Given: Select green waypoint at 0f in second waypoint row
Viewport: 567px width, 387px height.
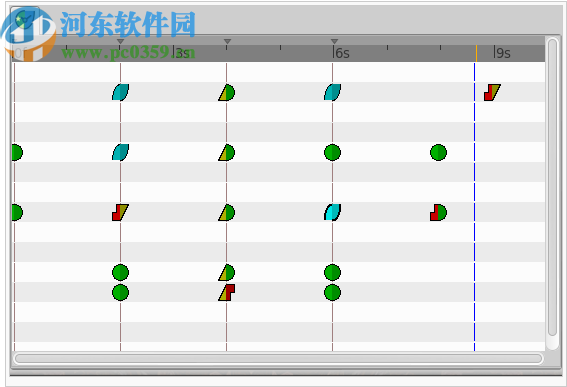Looking at the screenshot, I should pos(17,152).
